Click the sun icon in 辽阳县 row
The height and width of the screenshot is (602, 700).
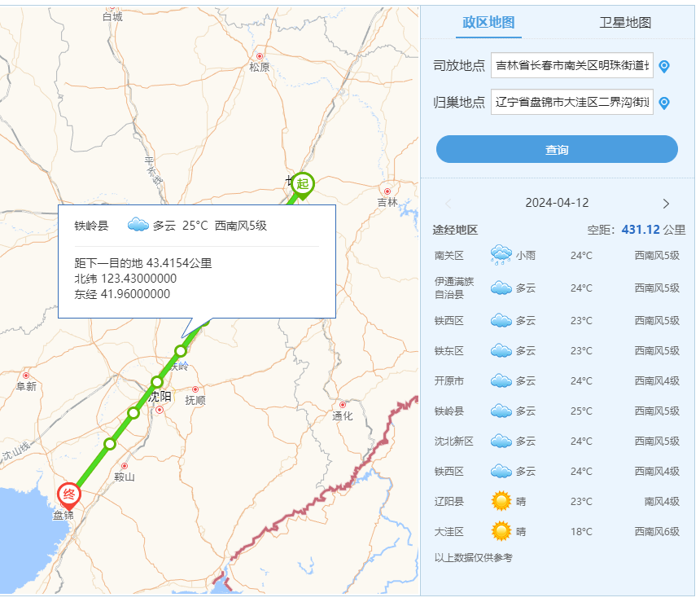pos(501,502)
